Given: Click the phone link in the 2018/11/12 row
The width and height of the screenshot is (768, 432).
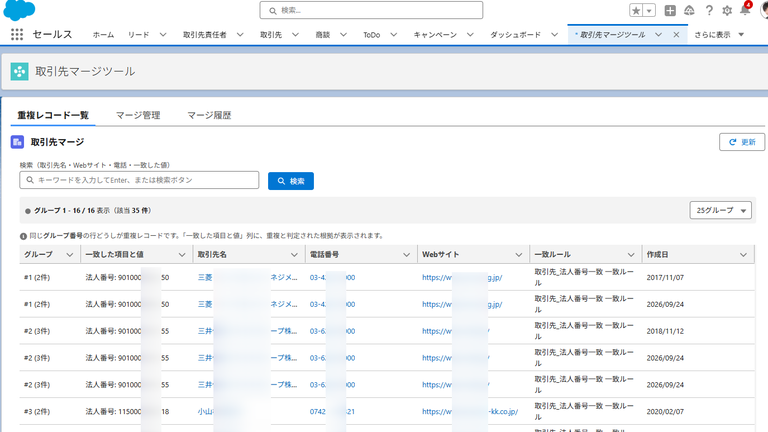Looking at the screenshot, I should coord(332,331).
